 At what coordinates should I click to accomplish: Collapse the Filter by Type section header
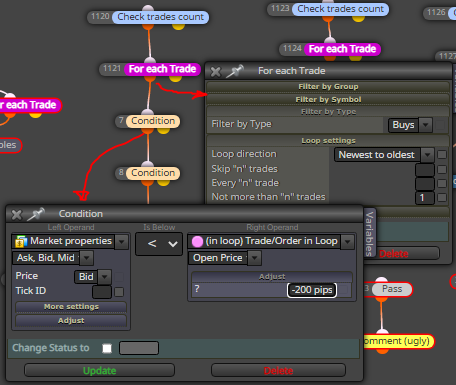tap(328, 112)
